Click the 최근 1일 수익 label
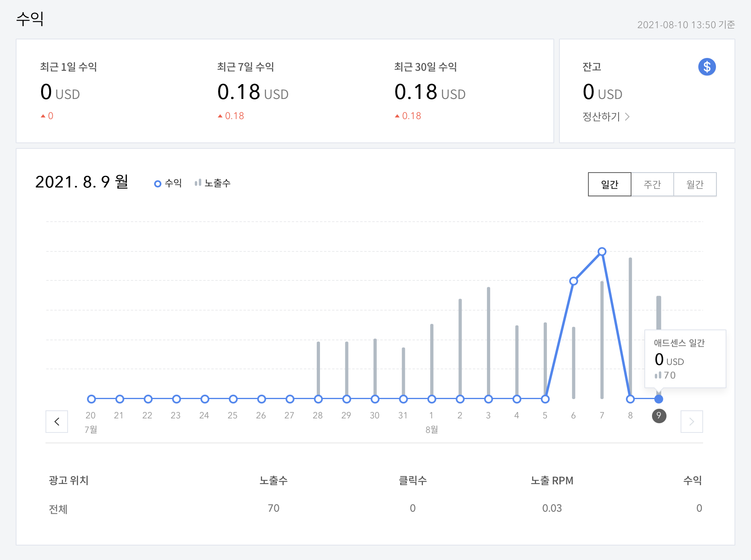Image resolution: width=751 pixels, height=560 pixels. tap(68, 67)
